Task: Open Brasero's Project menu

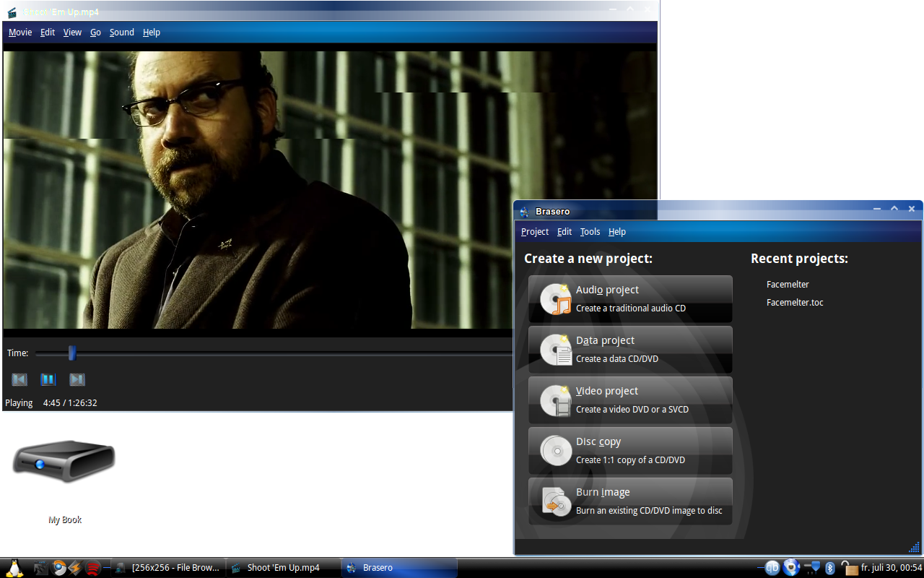Action: pyautogui.click(x=535, y=232)
